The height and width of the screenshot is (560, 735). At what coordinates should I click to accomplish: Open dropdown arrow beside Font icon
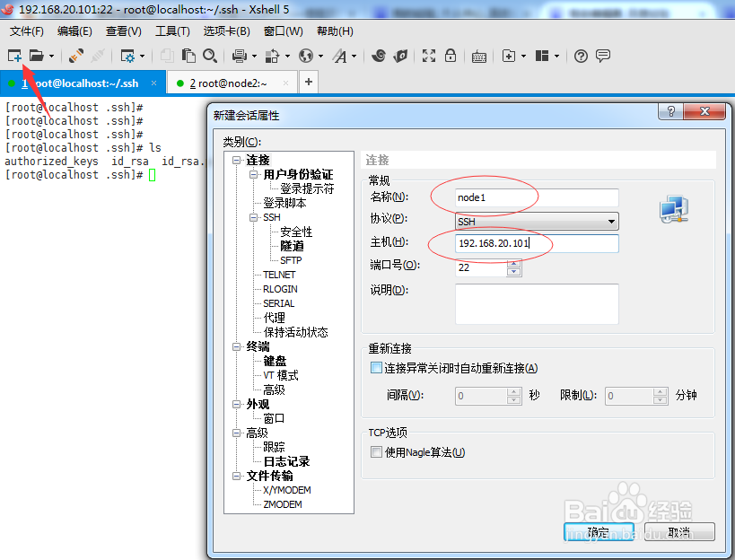click(354, 57)
